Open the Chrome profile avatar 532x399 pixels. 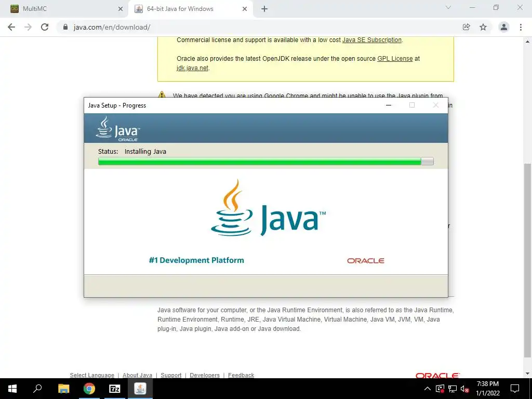click(x=504, y=27)
